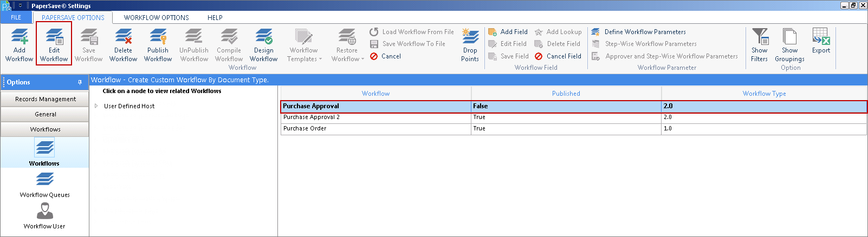Click the Edit Field button
868x237 pixels.
click(507, 44)
